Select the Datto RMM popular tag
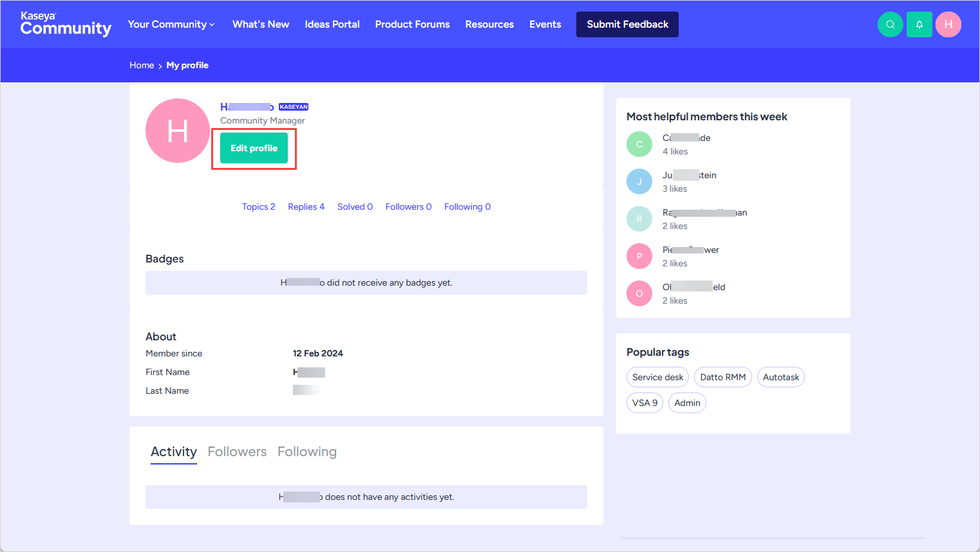980x552 pixels. point(722,377)
